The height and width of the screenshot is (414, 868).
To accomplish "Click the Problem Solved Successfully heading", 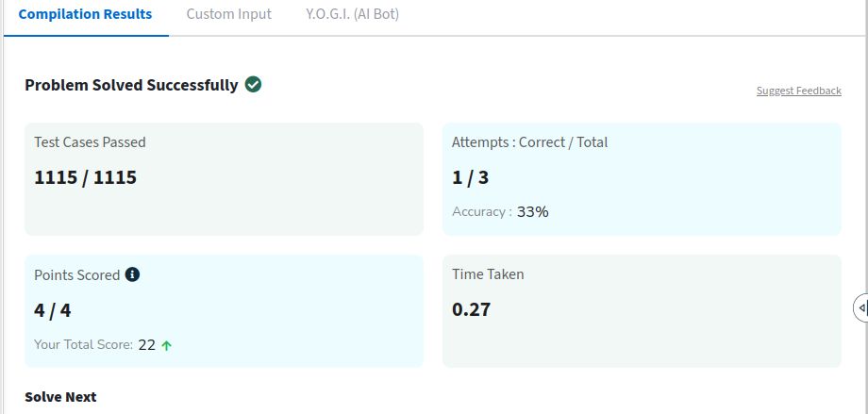I will click(x=131, y=85).
